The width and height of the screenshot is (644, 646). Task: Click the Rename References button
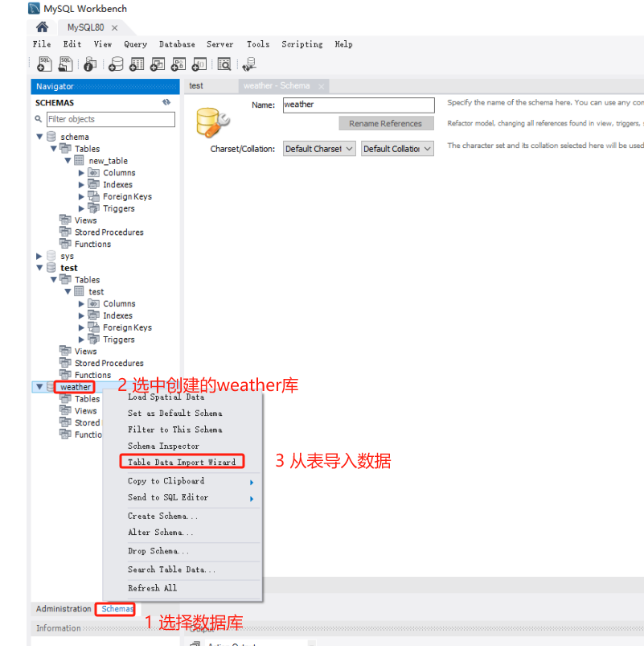[386, 123]
